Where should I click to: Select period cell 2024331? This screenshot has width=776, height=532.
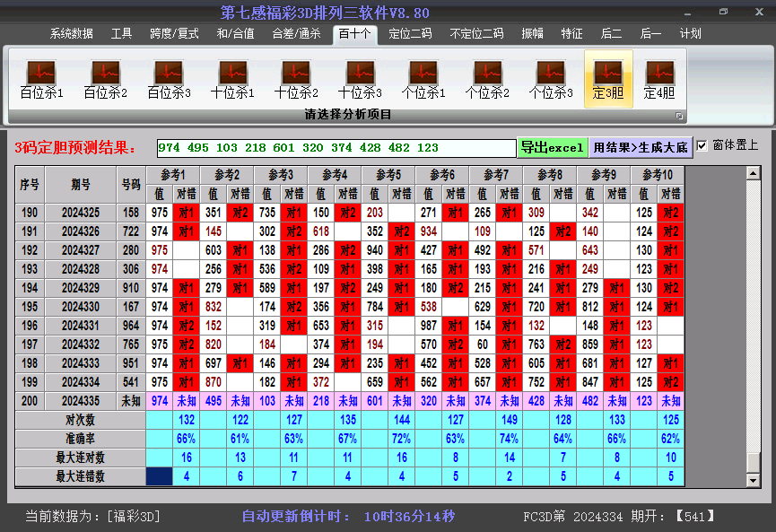tap(81, 326)
